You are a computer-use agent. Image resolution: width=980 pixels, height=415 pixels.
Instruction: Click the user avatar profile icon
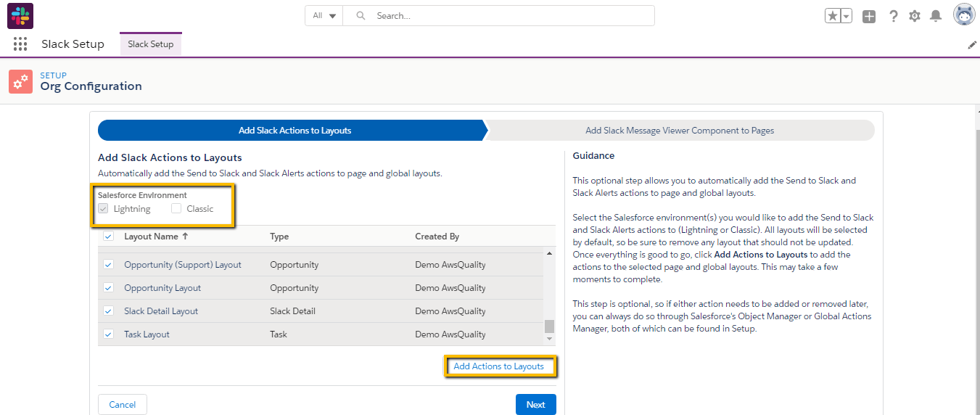click(x=963, y=15)
